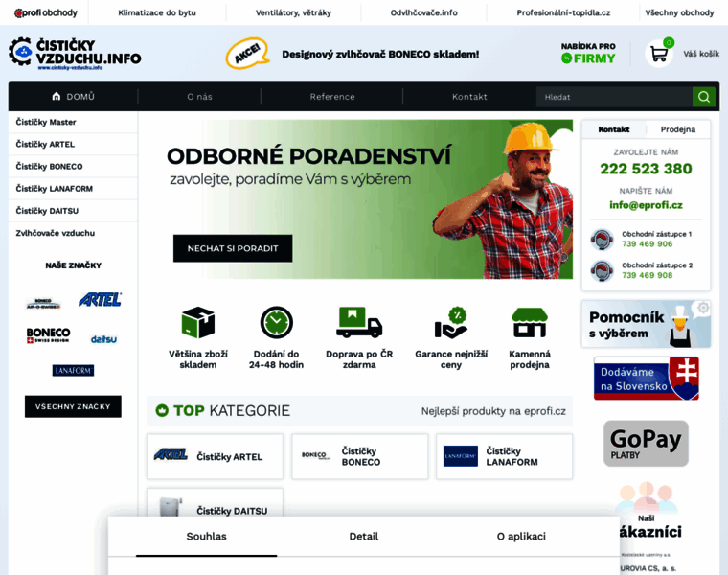
Task: Click the green TOP KATEGORIE circle icon
Action: coord(162,410)
